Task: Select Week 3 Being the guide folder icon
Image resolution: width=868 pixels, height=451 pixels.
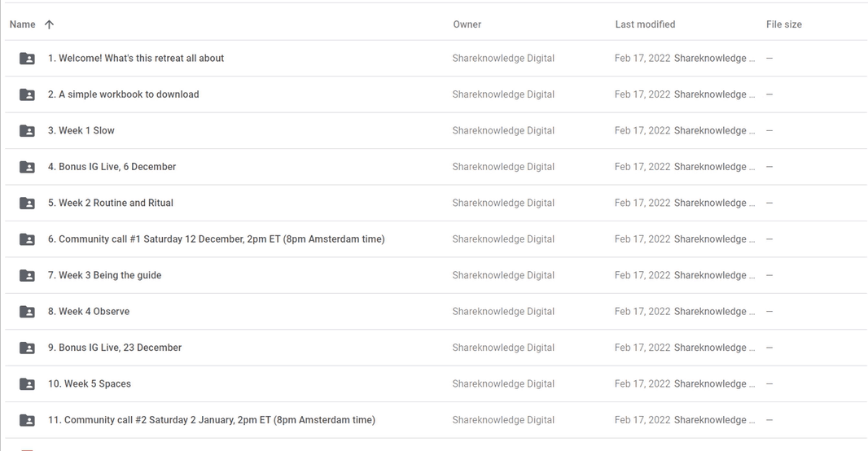Action: [x=27, y=275]
